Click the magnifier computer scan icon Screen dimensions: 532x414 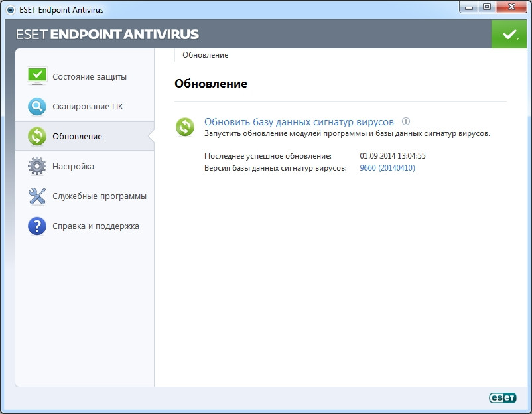click(x=37, y=107)
